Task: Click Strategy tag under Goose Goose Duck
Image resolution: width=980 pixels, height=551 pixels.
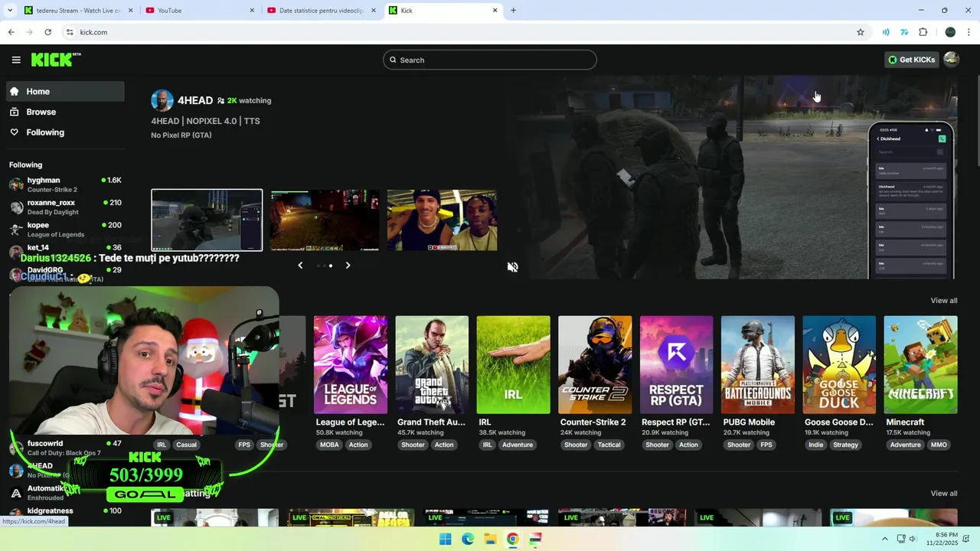Action: pyautogui.click(x=845, y=445)
